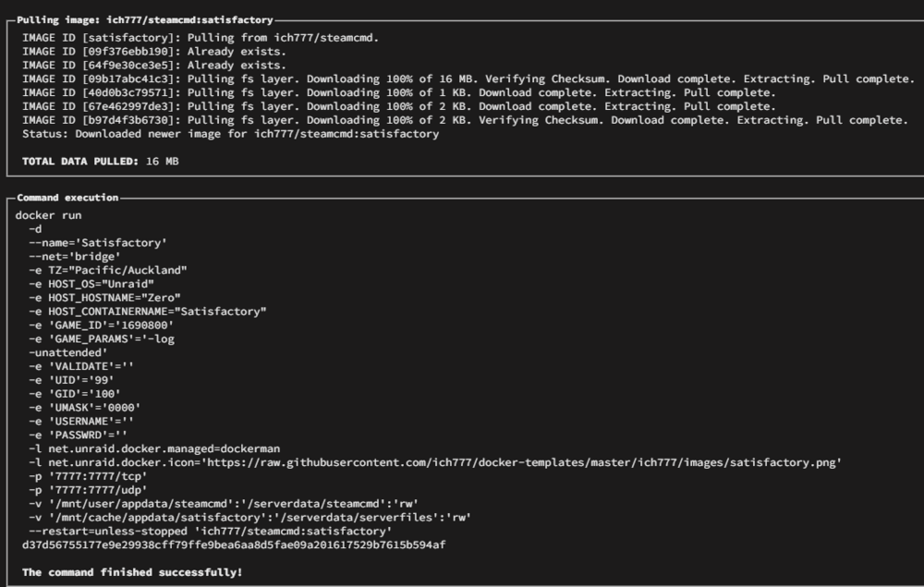Viewport: 924px width, 587px height.
Task: Click the 'UMASK'='0000' line
Action: tap(84, 408)
